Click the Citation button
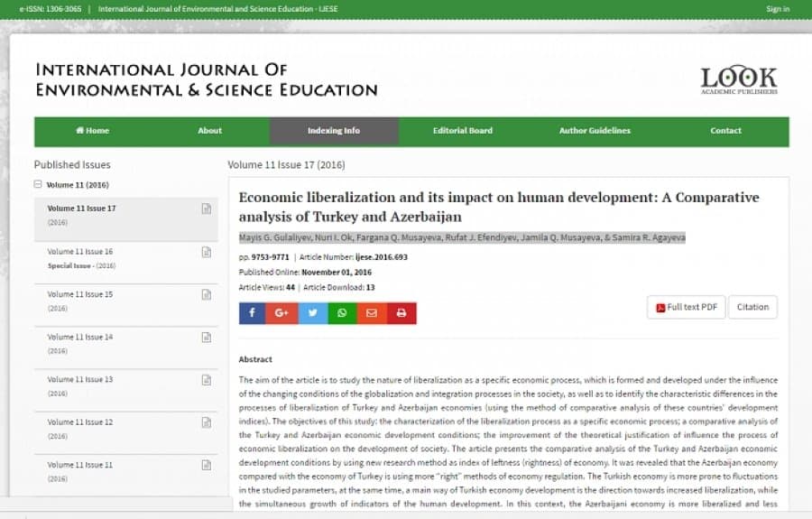812x519 pixels. tap(753, 307)
